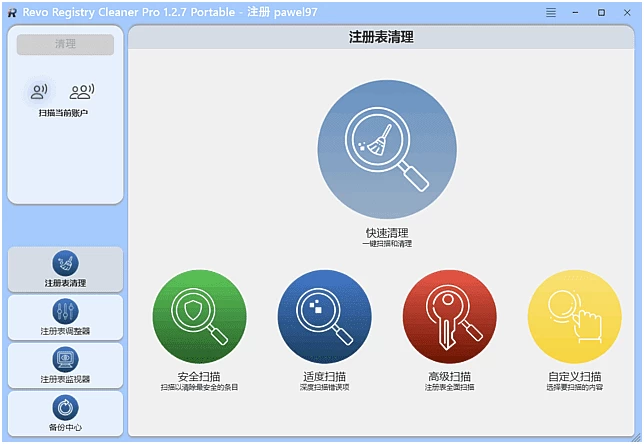This screenshot has height=444, width=644.
Task: Switch to the 注册表清理 sidebar tab
Action: click(x=65, y=269)
